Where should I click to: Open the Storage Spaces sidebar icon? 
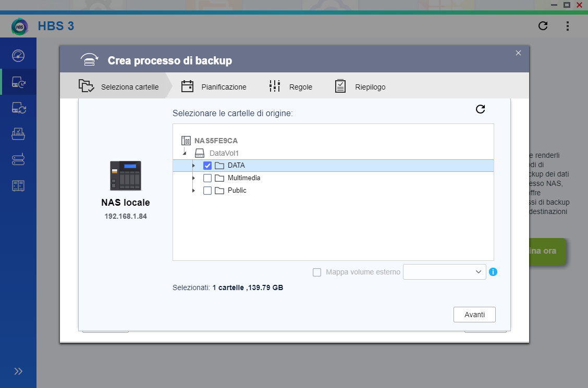coord(18,159)
